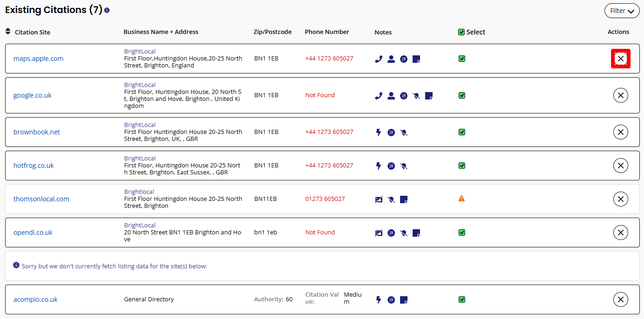Toggle the Select all checkbox in header

[461, 32]
